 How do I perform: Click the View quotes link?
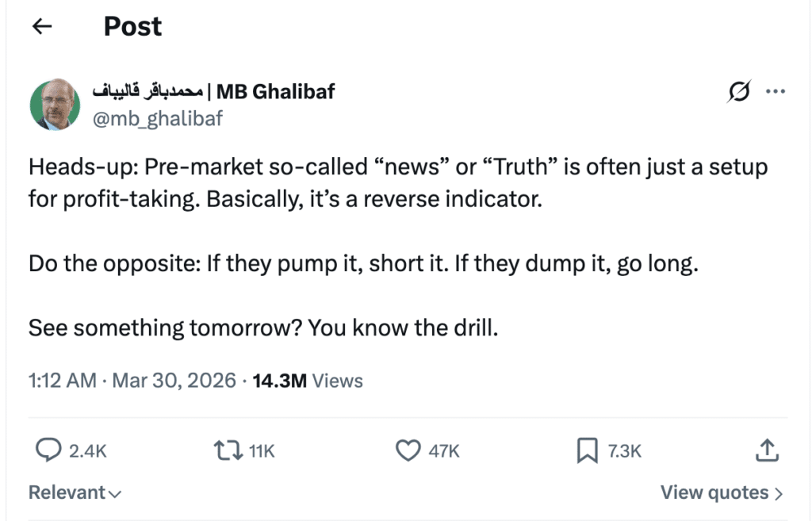(721, 492)
